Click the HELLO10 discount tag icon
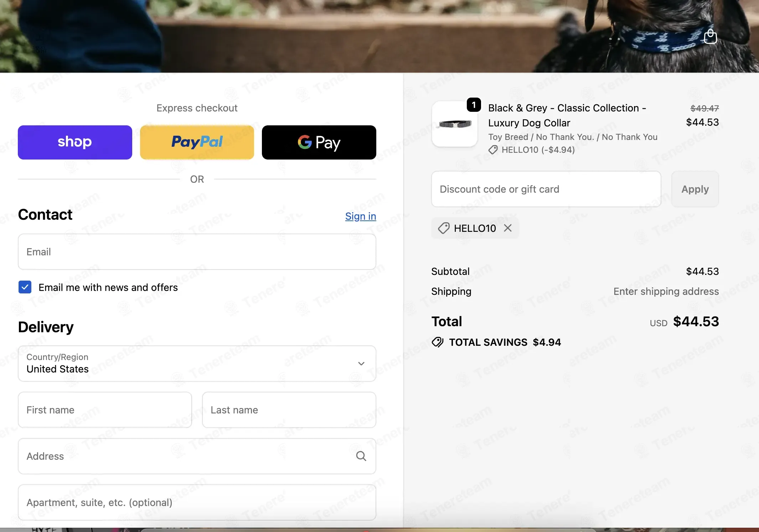Viewport: 759px width, 532px height. pyautogui.click(x=444, y=228)
